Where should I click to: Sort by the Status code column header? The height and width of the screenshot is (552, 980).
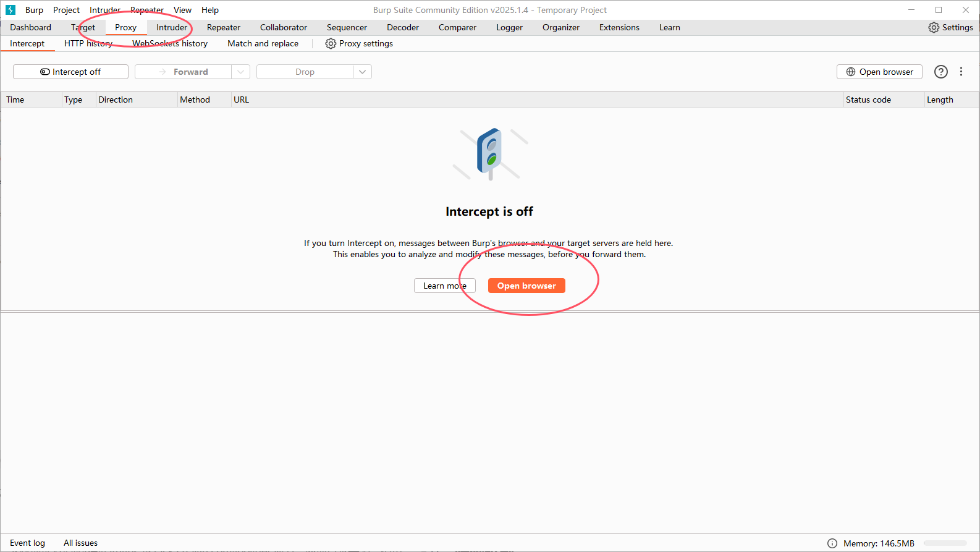click(x=884, y=100)
